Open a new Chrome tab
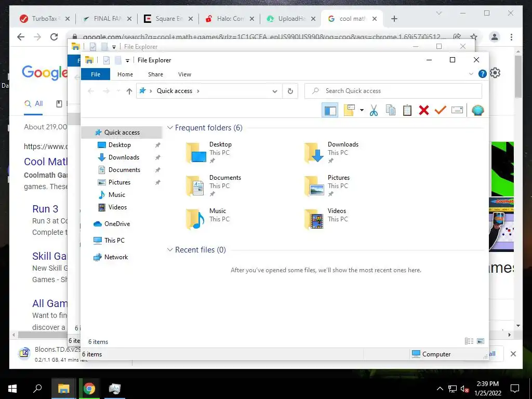Viewport: 532px width, 399px height. click(x=394, y=19)
